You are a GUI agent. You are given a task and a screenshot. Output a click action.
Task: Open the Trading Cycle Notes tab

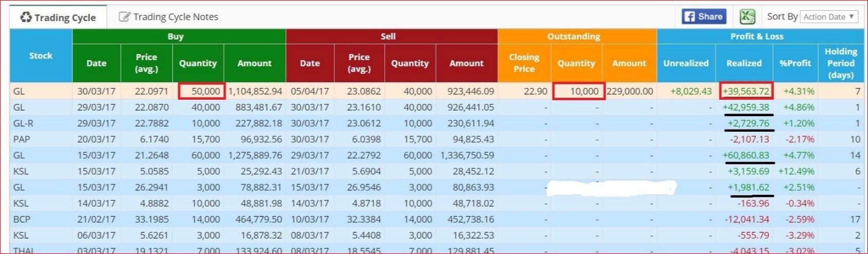point(168,17)
